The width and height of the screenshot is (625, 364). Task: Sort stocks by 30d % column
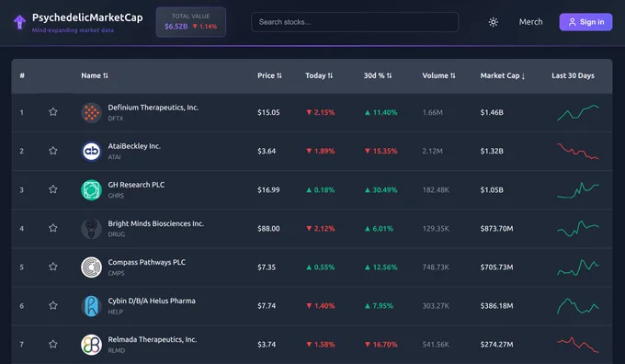pos(378,75)
